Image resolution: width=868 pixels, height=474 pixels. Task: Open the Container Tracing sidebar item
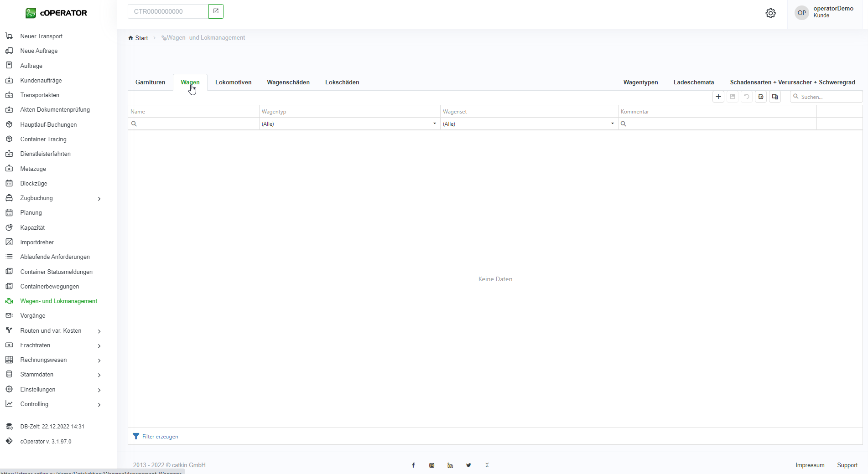pos(43,139)
